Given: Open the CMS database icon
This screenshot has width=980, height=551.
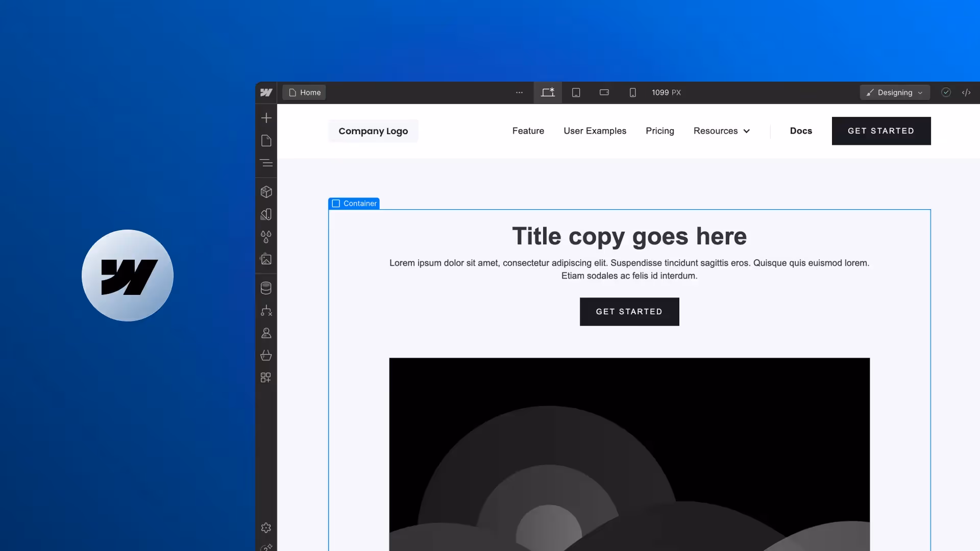Looking at the screenshot, I should (x=266, y=288).
